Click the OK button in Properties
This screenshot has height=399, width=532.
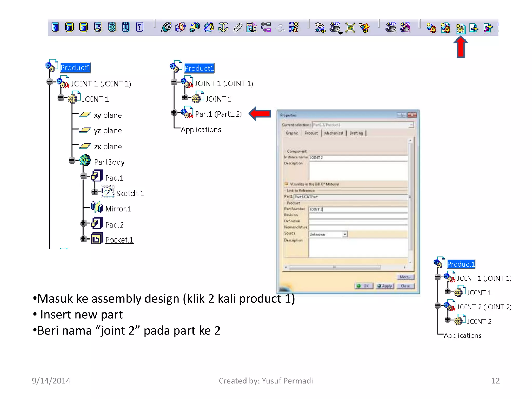pyautogui.click(x=364, y=286)
